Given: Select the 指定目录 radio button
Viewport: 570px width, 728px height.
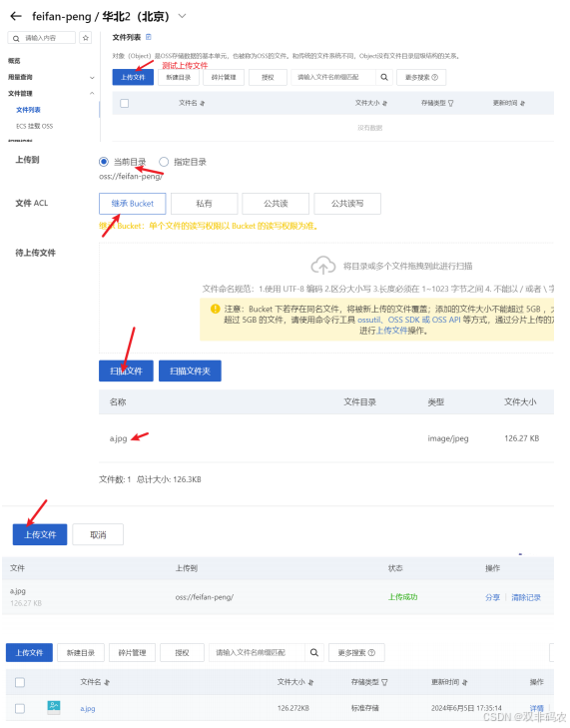Looking at the screenshot, I should coord(164,162).
